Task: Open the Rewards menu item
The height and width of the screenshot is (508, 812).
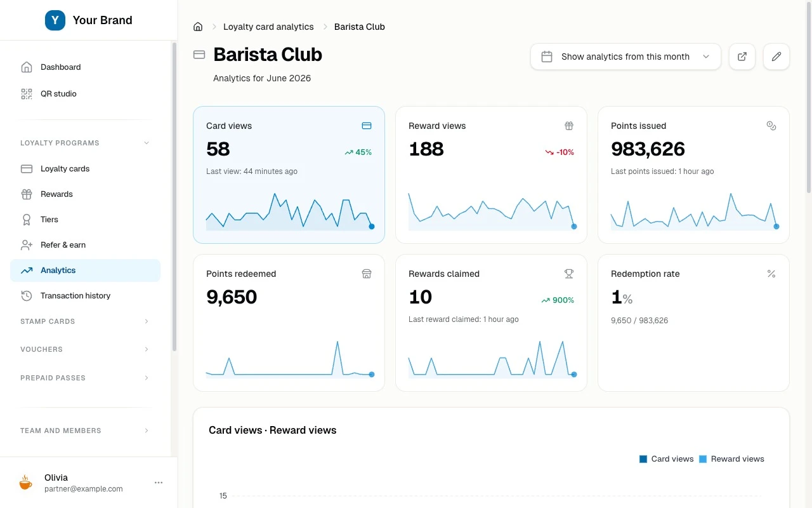Action: [x=86, y=194]
